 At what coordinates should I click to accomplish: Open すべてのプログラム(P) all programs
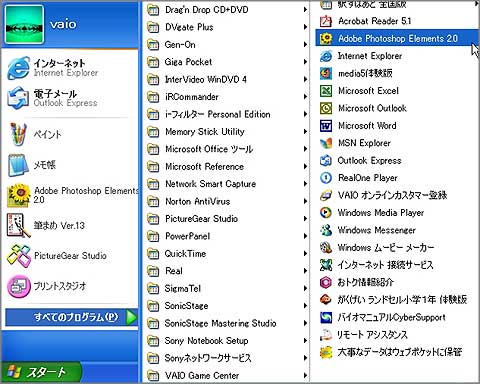click(71, 317)
